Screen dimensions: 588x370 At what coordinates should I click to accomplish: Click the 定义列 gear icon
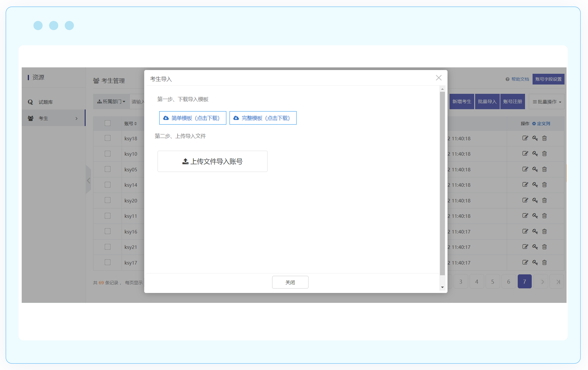534,124
